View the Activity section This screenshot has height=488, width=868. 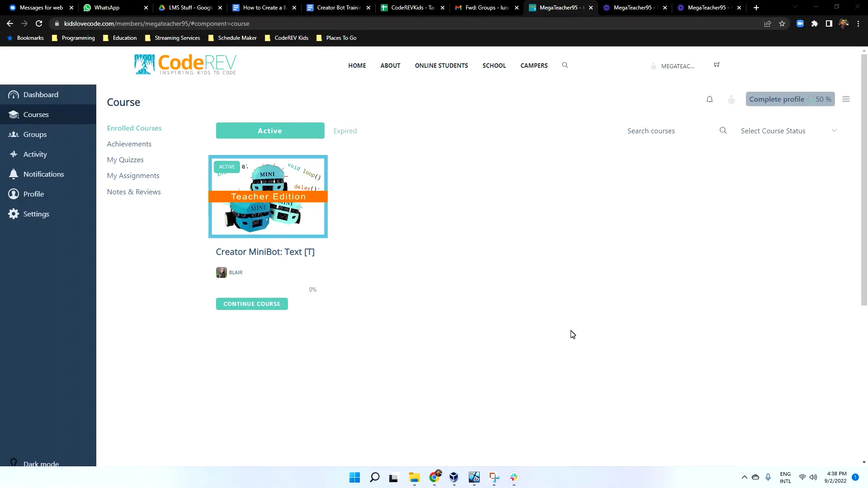coord(35,154)
